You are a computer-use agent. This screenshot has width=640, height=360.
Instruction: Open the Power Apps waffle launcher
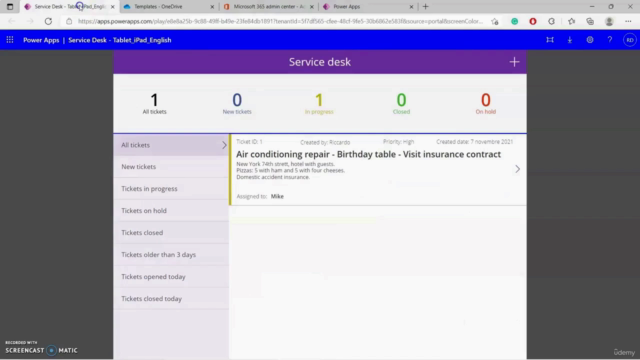tap(10, 40)
